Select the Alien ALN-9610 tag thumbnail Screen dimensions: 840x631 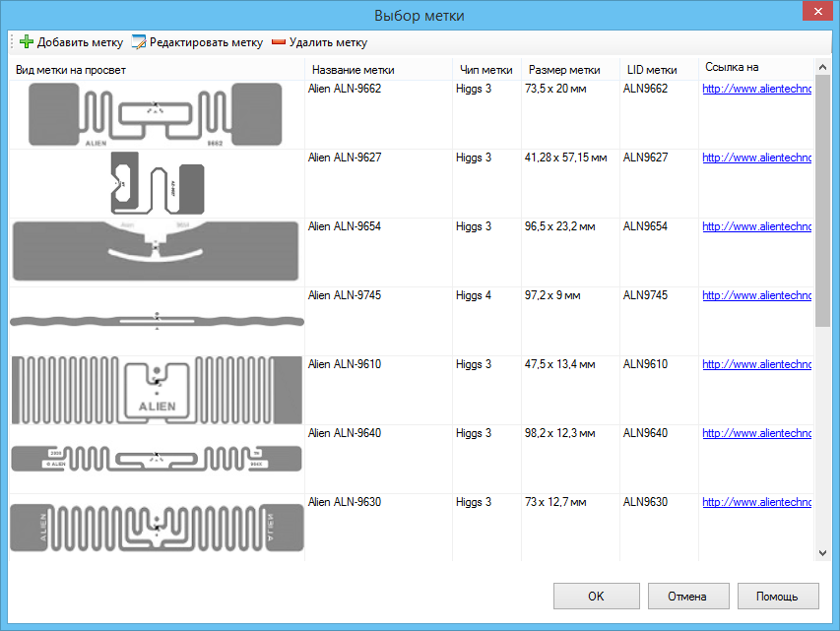click(157, 390)
